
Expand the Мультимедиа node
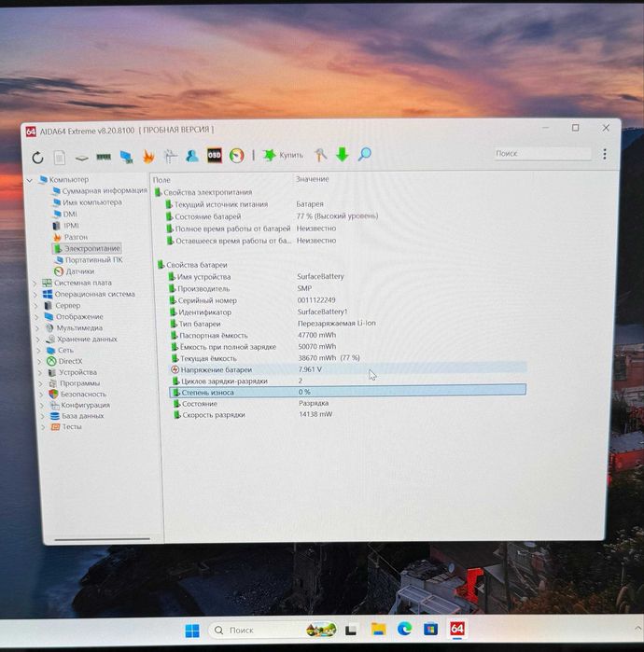(x=37, y=328)
